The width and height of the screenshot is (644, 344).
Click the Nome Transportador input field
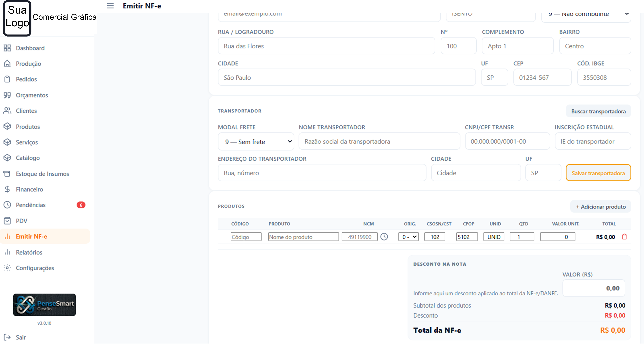click(379, 141)
